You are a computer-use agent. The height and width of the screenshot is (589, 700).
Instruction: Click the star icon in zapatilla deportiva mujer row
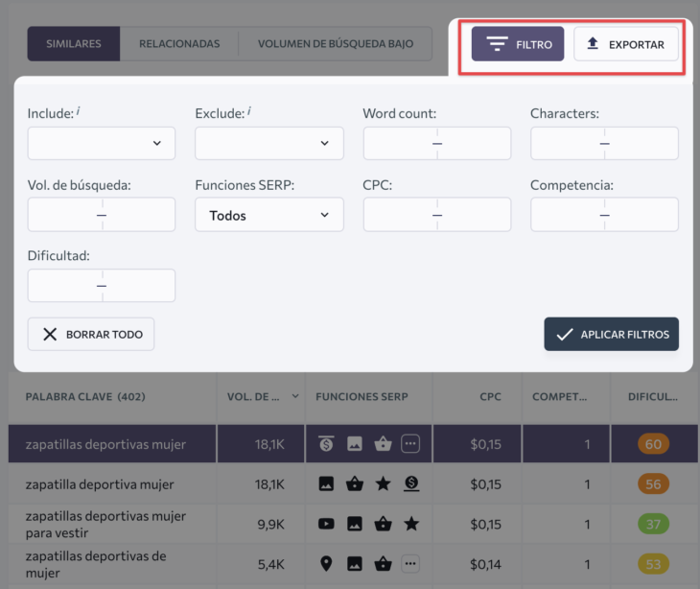point(383,484)
